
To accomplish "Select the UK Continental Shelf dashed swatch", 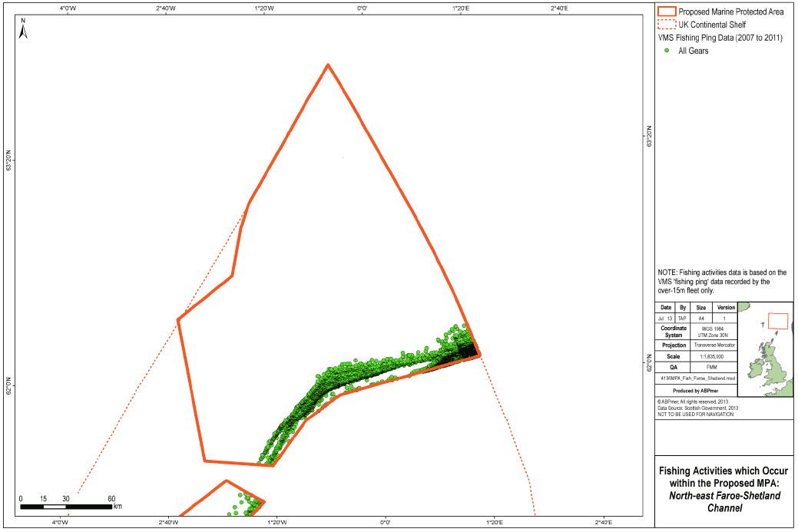I will [667, 25].
